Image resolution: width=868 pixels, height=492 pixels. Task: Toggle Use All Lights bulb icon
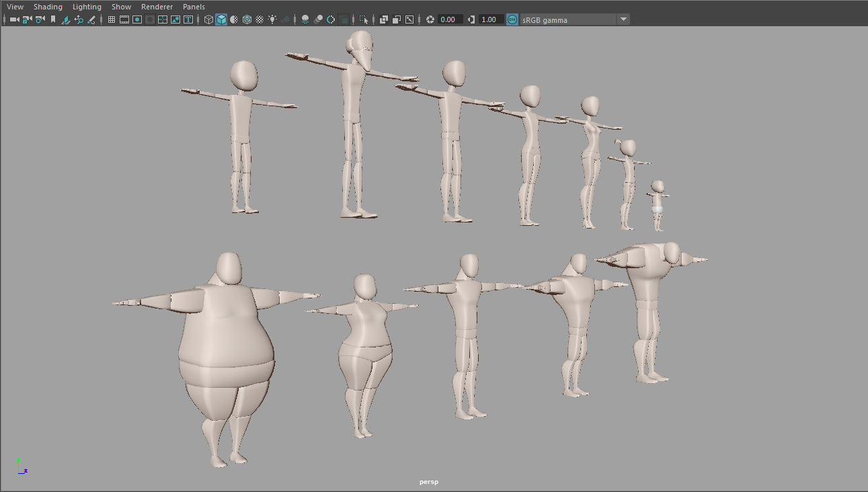272,19
